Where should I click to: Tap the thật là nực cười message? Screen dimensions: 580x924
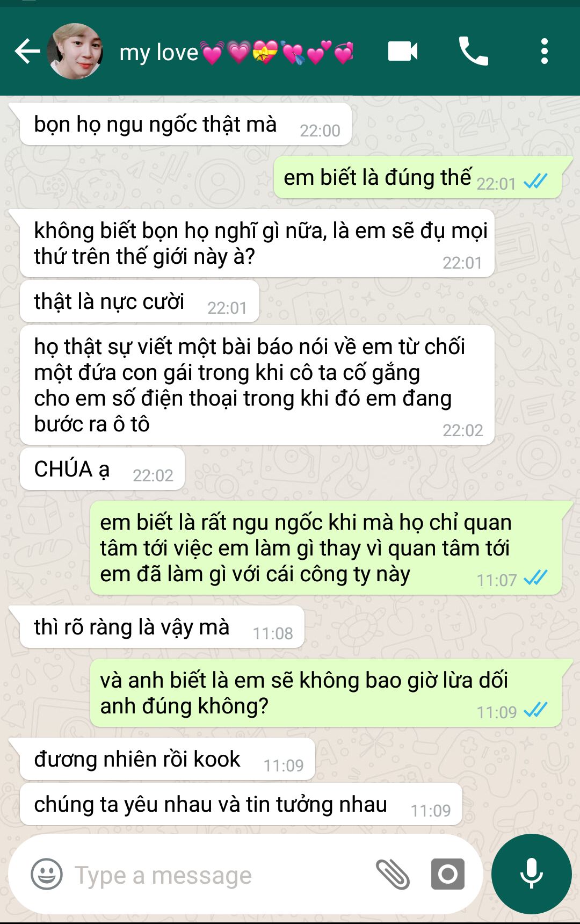[140, 301]
